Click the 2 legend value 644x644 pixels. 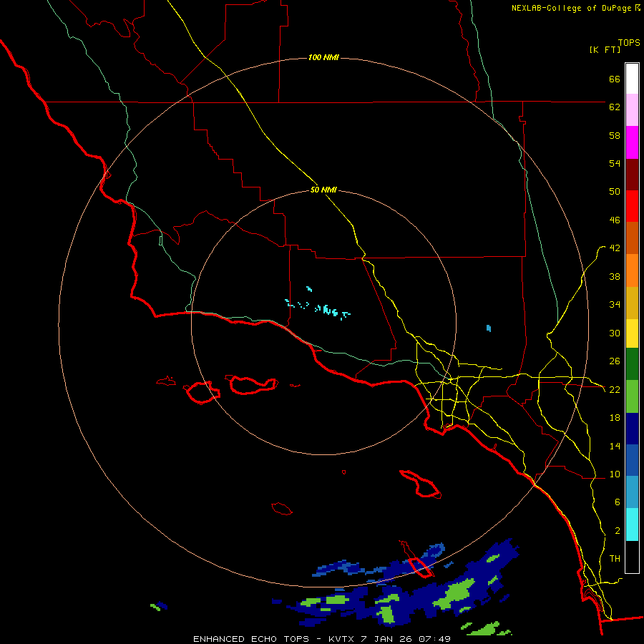[617, 530]
